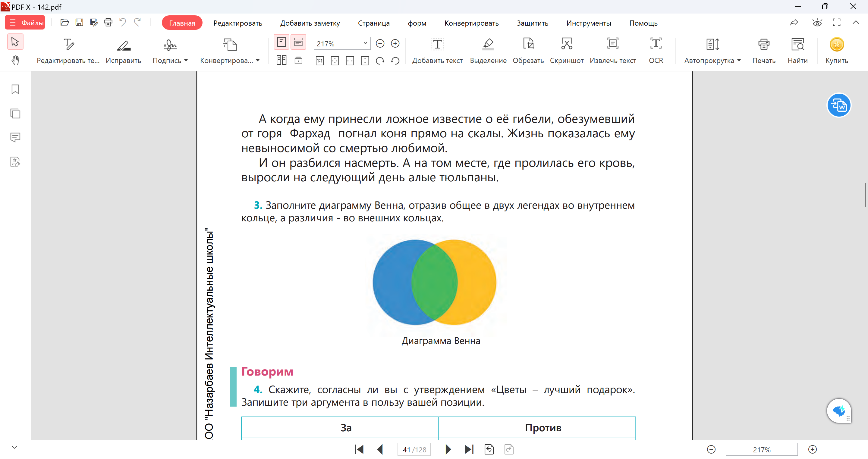This screenshot has height=459, width=868.
Task: Expand the 217% zoom level dropdown
Action: coord(365,43)
